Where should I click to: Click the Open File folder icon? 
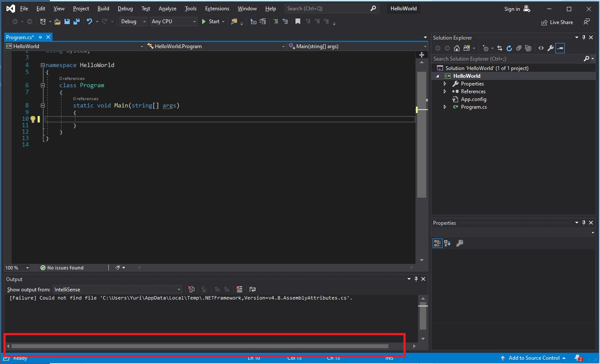click(x=57, y=21)
